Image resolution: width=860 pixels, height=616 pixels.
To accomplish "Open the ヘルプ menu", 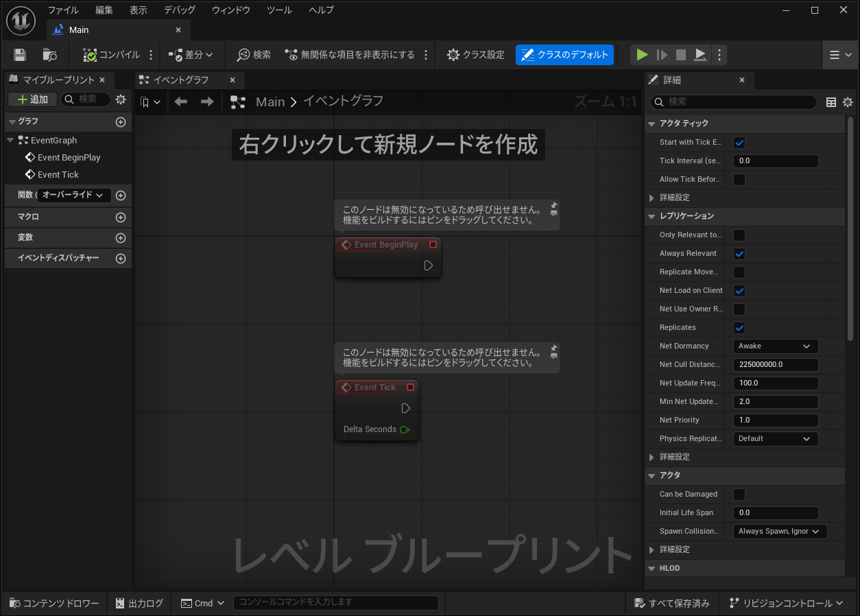I will click(322, 10).
